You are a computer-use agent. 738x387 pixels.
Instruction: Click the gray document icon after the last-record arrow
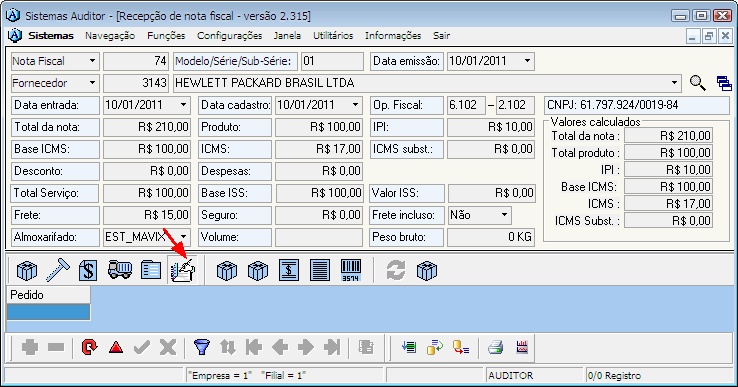click(x=366, y=347)
